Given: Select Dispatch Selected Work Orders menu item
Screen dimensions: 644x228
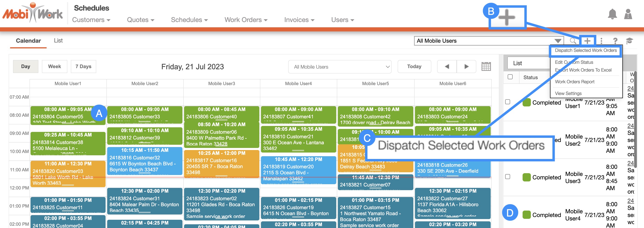Looking at the screenshot, I should 585,50.
